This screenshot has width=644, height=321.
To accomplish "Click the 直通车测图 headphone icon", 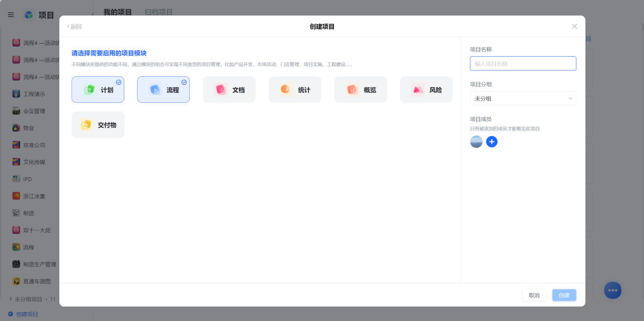I will pyautogui.click(x=16, y=281).
